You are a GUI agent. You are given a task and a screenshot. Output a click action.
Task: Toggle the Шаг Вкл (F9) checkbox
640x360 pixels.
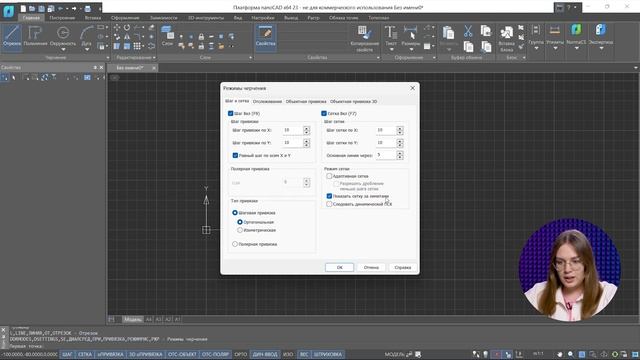click(231, 113)
